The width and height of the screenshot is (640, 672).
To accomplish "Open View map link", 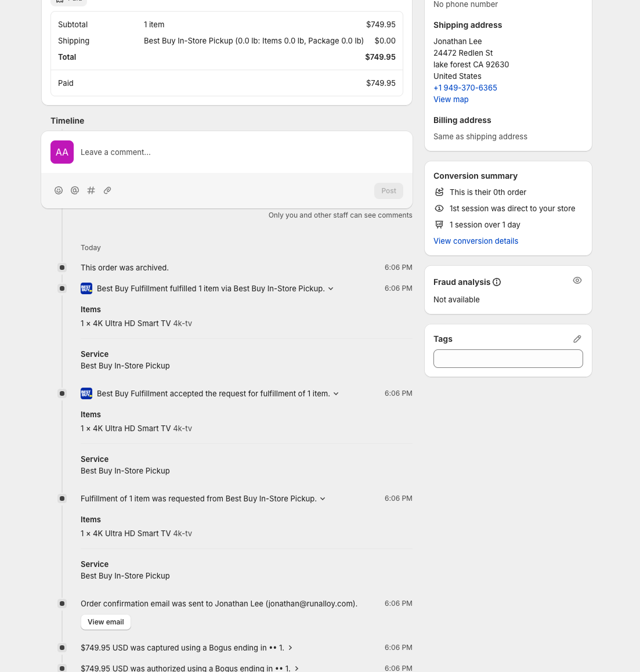I will tap(451, 99).
